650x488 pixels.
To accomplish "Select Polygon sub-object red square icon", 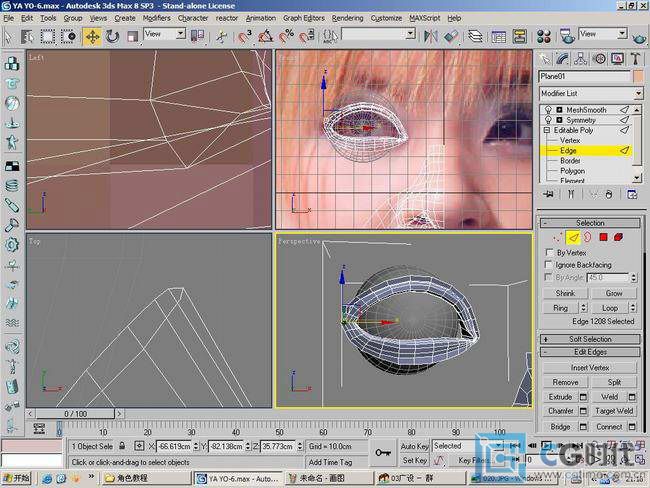I will [603, 237].
